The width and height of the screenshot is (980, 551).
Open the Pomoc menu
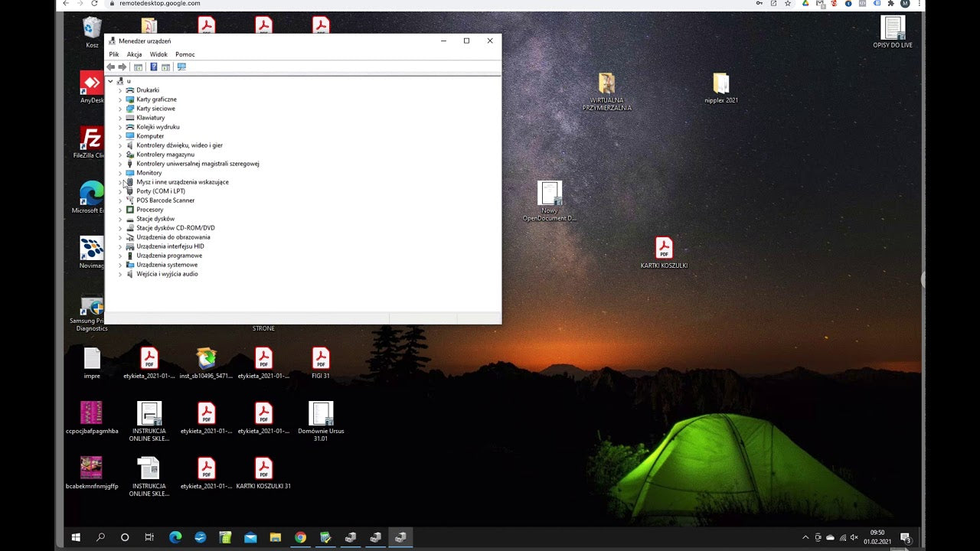pos(185,54)
